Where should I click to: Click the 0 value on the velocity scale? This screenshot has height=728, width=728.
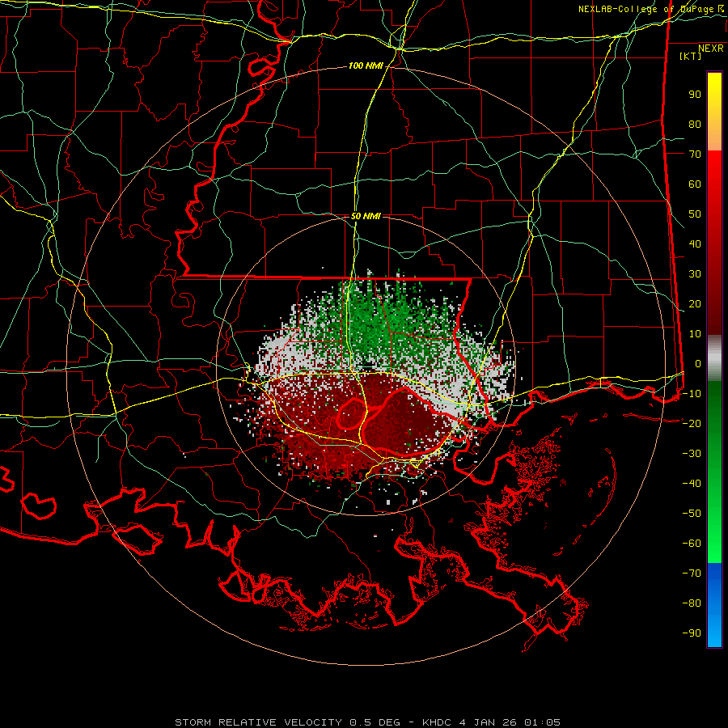698,364
